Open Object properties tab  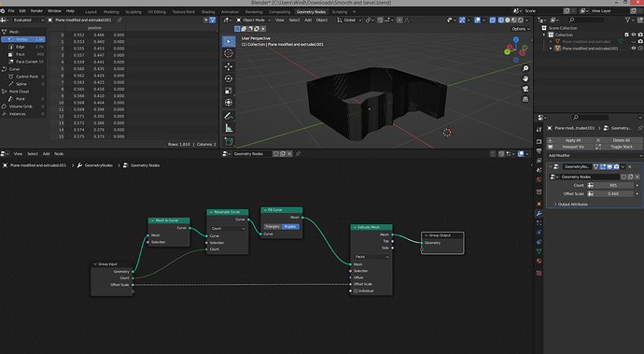pos(539,204)
